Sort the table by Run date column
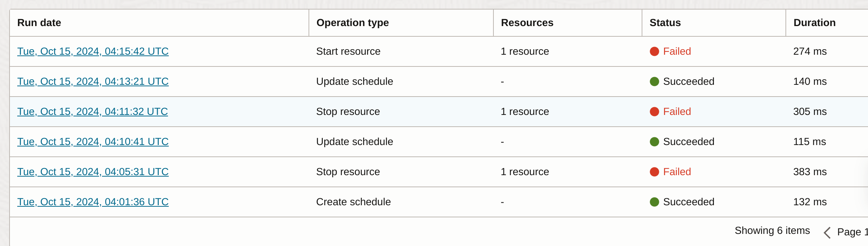The image size is (868, 246). coord(39,22)
